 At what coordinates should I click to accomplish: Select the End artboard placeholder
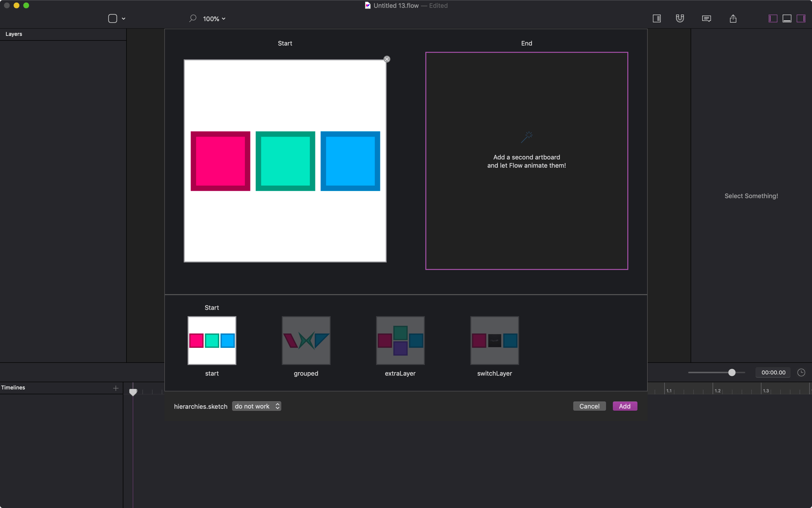point(527,161)
